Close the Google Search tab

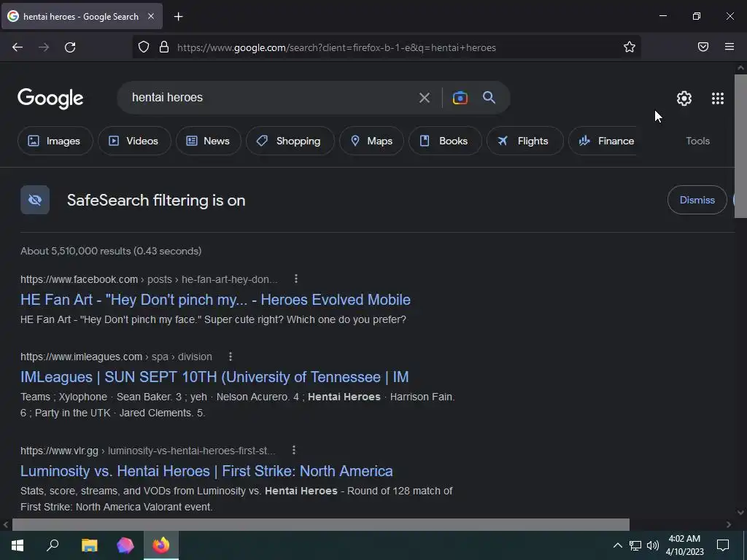coord(151,16)
